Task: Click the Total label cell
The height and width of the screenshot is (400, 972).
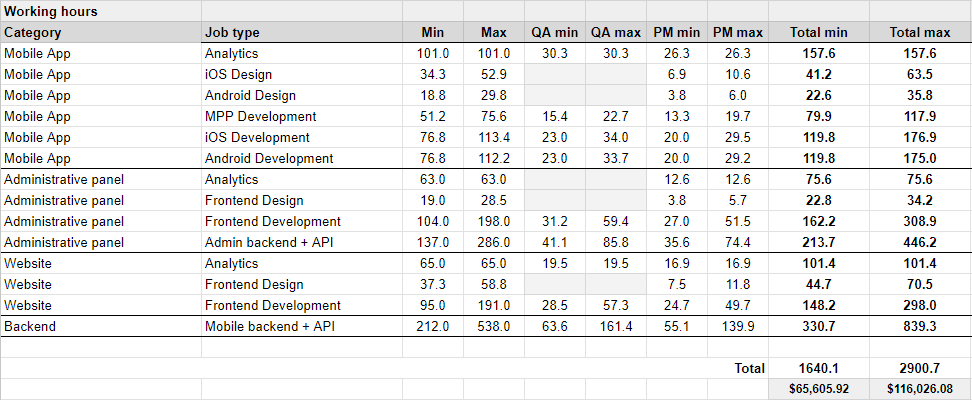Action: click(x=749, y=368)
